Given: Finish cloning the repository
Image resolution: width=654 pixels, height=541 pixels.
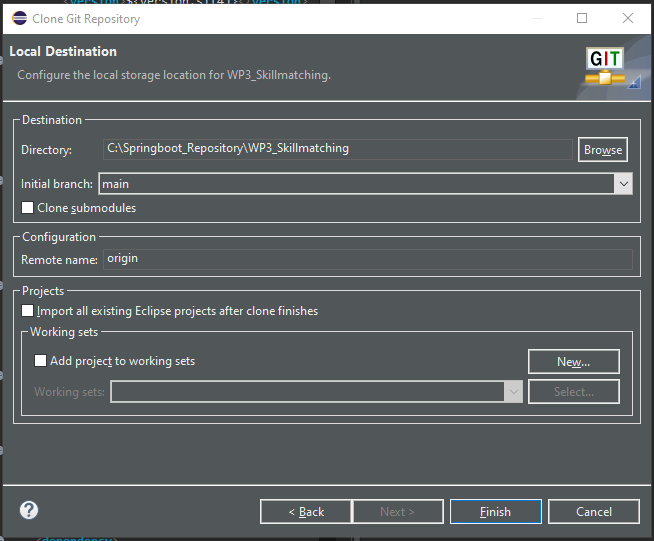Looking at the screenshot, I should pos(496,511).
